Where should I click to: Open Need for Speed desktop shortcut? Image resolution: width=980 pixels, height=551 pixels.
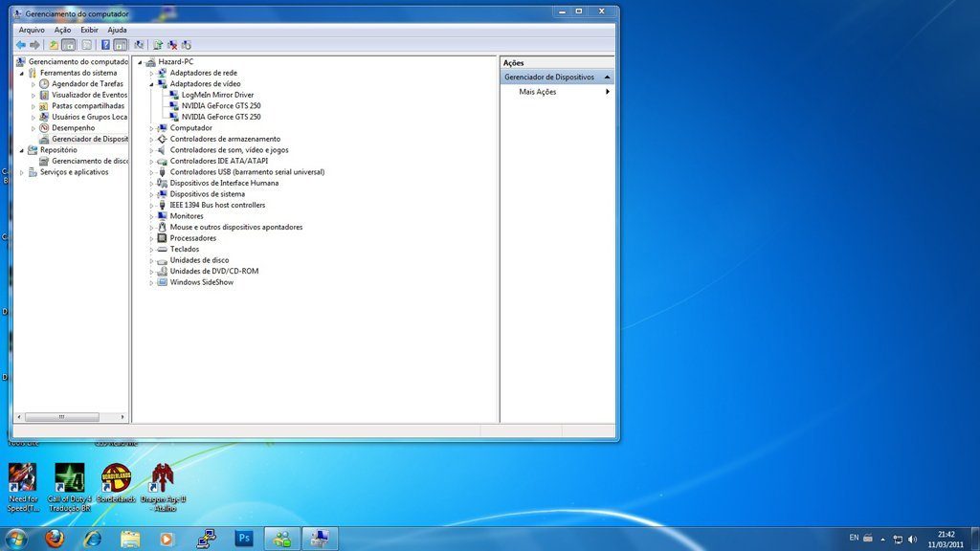click(23, 487)
